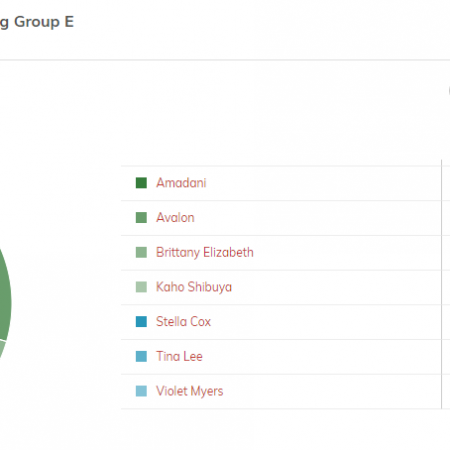This screenshot has height=450, width=450.
Task: Select the small lighter green pie slice
Action: 2,349
